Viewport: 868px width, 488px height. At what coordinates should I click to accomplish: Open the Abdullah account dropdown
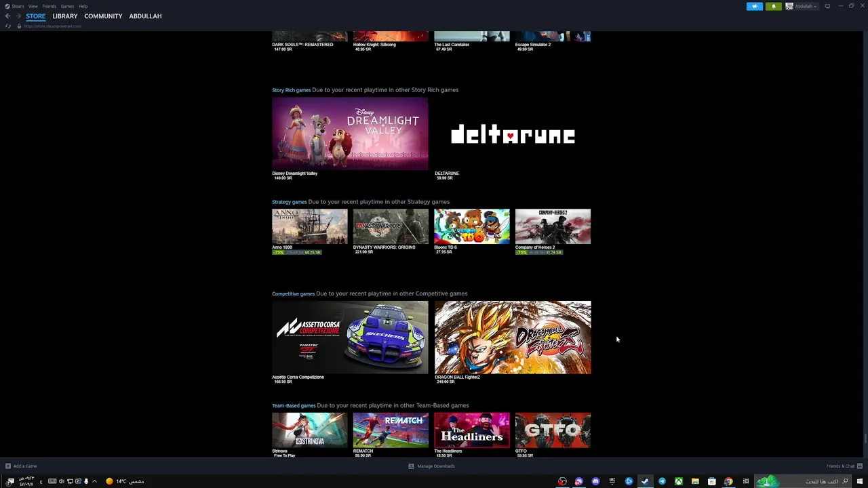click(x=802, y=6)
